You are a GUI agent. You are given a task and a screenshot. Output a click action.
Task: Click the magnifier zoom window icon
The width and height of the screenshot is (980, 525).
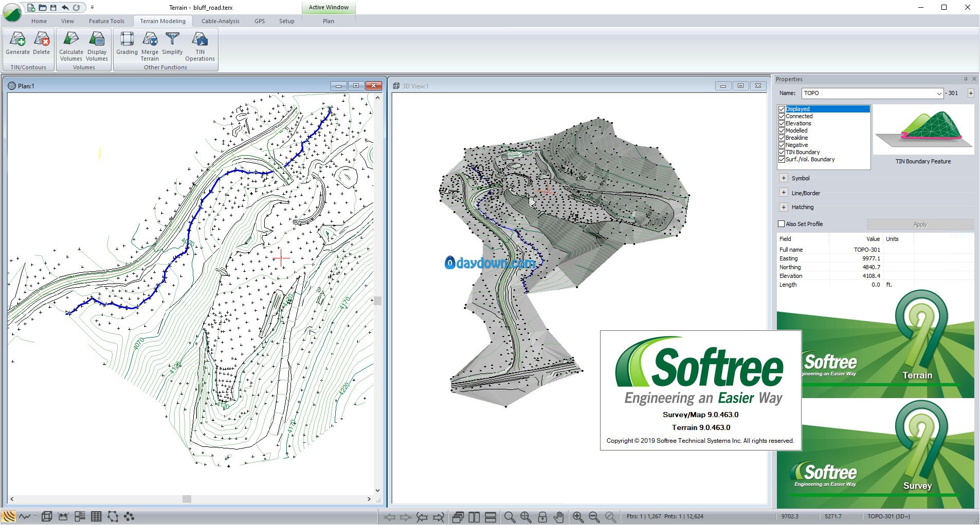point(509,517)
